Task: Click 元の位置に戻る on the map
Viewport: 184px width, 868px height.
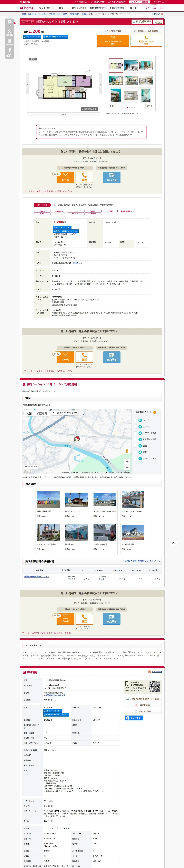Action: pyautogui.click(x=31, y=467)
